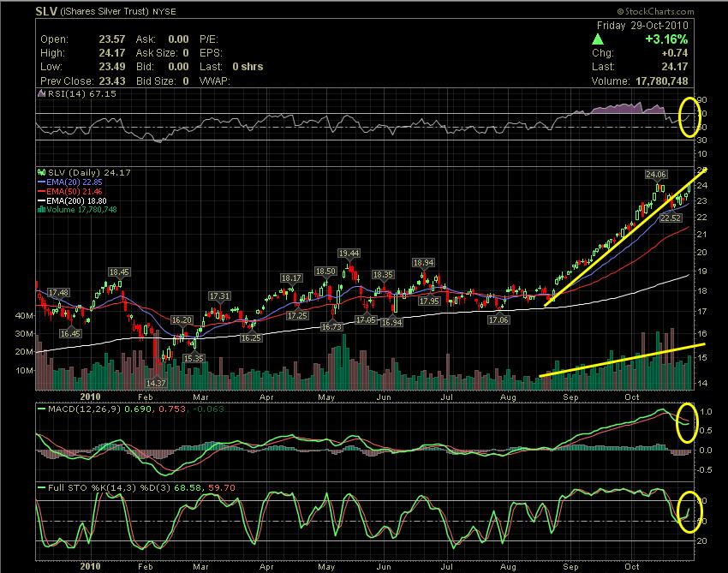Image resolution: width=728 pixels, height=573 pixels.
Task: Click the Open price 23.57
Action: click(112, 39)
